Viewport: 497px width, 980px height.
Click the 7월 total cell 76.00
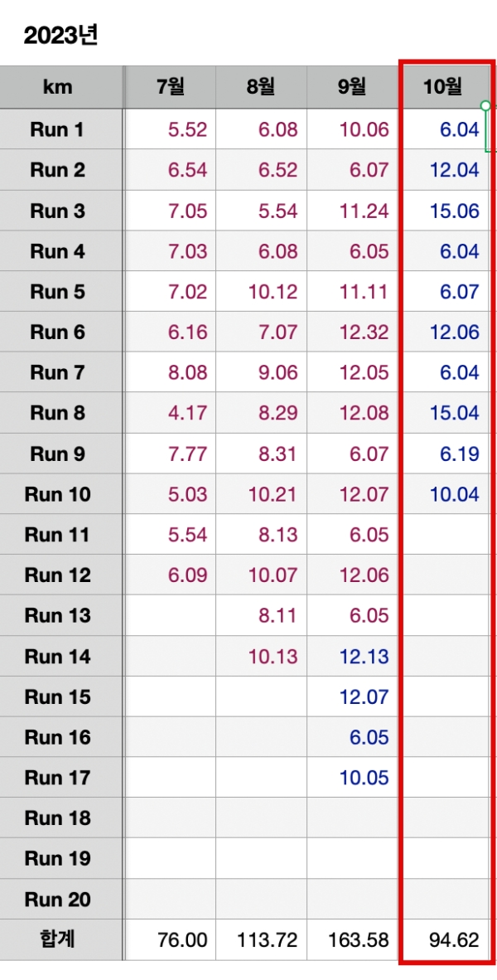point(170,939)
